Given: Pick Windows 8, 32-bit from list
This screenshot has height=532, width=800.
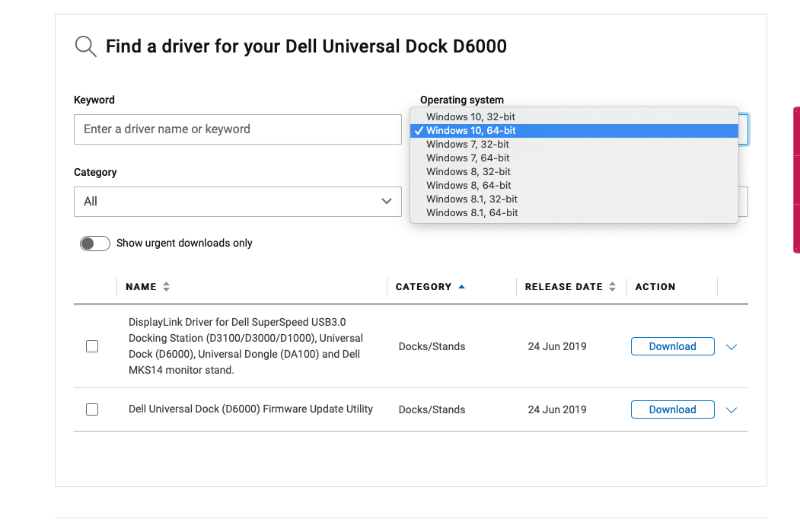Looking at the screenshot, I should tap(468, 172).
